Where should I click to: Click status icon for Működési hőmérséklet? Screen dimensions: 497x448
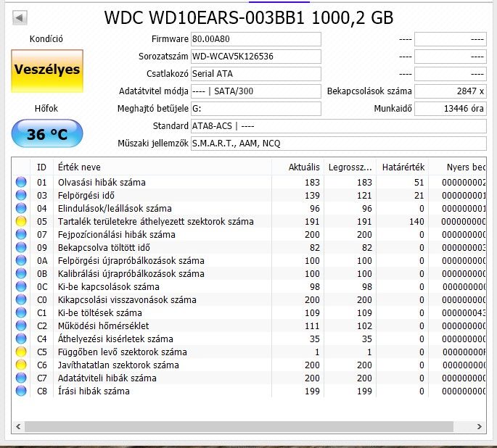point(21,325)
